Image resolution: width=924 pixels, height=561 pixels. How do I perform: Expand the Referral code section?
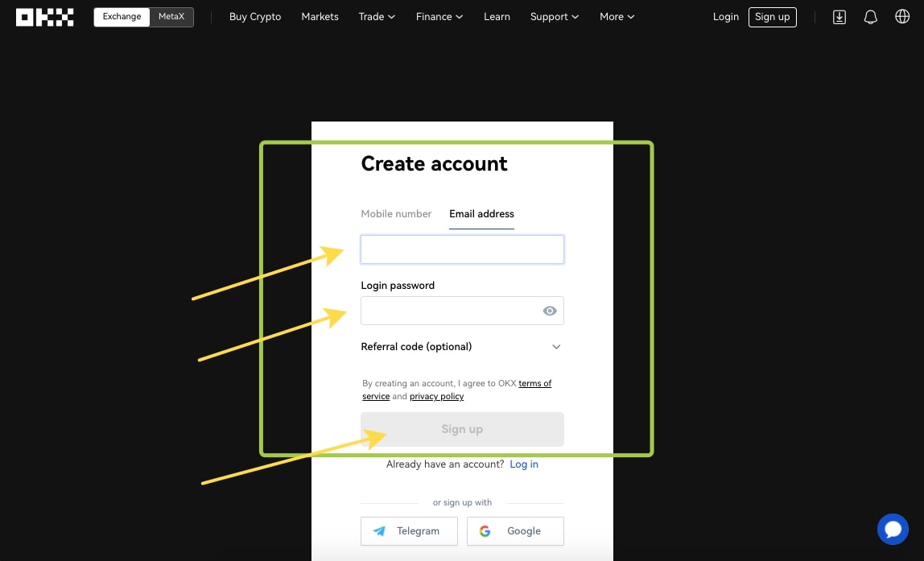(x=462, y=346)
